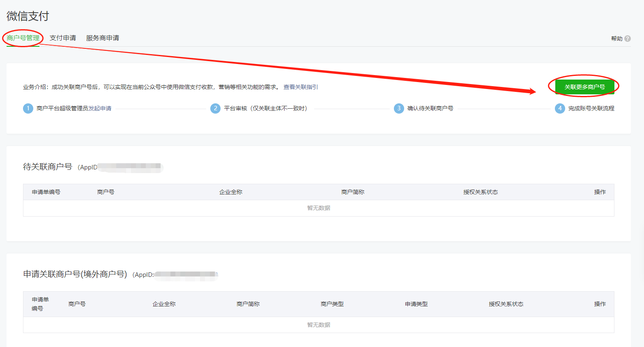Click 商户简称 header in 境外商户号 table
This screenshot has height=347, width=644.
click(248, 304)
